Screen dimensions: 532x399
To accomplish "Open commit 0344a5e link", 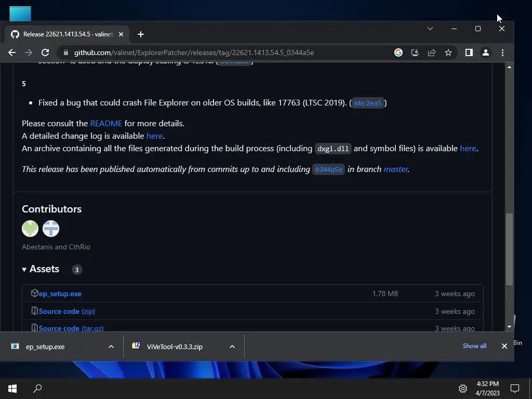I will [328, 169].
